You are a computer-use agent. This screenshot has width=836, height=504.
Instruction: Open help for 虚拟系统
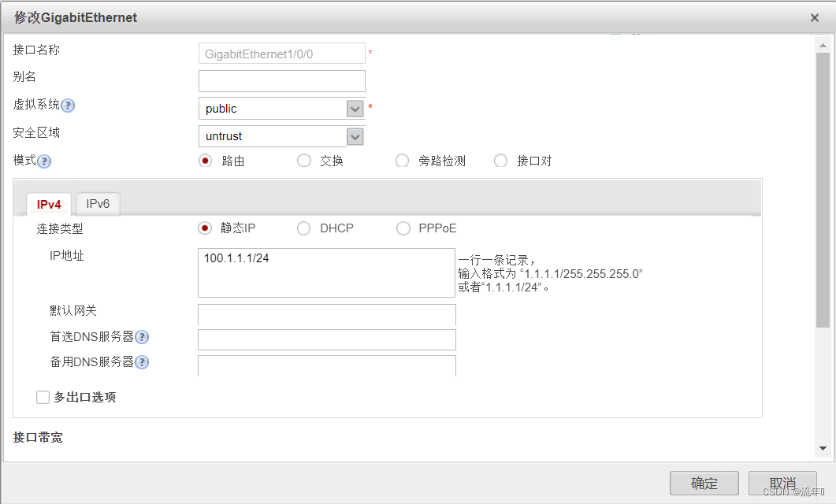[68, 106]
